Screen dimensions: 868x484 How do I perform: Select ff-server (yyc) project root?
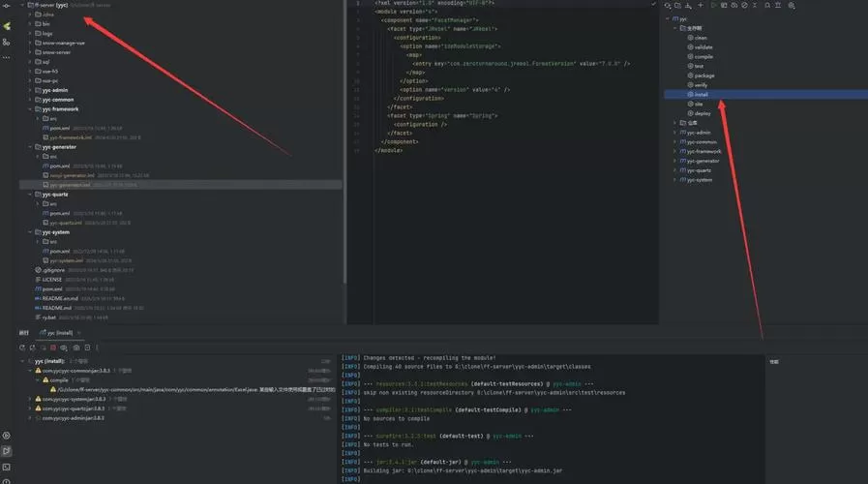(x=47, y=5)
